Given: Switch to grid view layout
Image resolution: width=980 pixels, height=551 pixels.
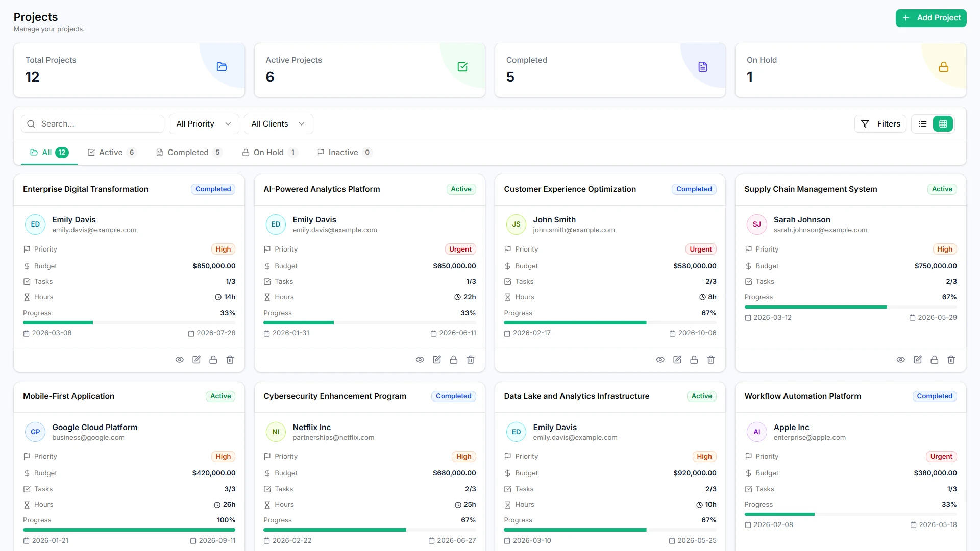Looking at the screenshot, I should pyautogui.click(x=943, y=124).
